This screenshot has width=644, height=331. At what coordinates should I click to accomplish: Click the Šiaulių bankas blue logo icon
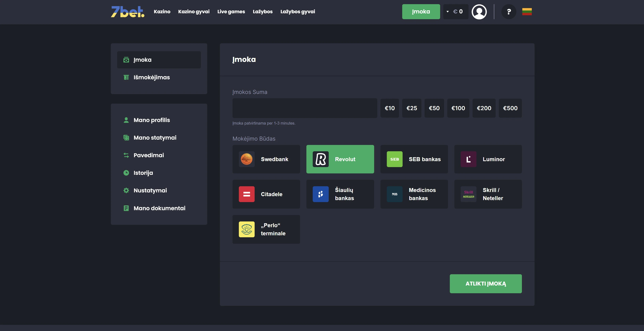[320, 194]
